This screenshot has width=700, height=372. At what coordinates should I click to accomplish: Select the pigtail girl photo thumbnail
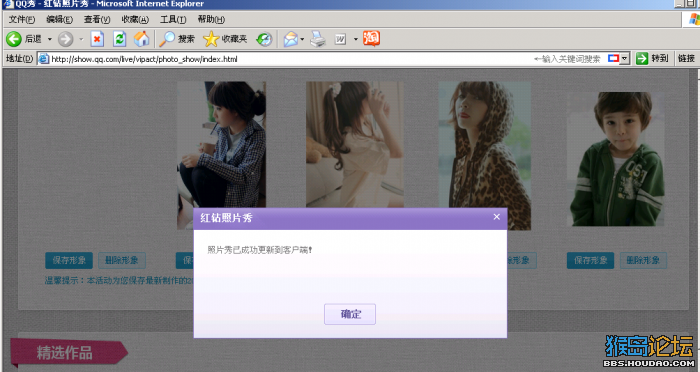[x=355, y=144]
